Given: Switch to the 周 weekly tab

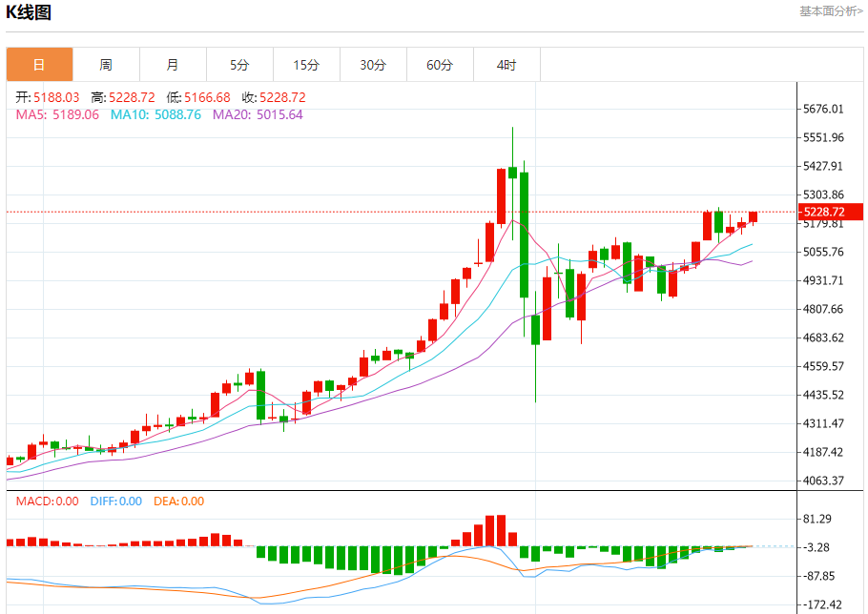Looking at the screenshot, I should [106, 65].
